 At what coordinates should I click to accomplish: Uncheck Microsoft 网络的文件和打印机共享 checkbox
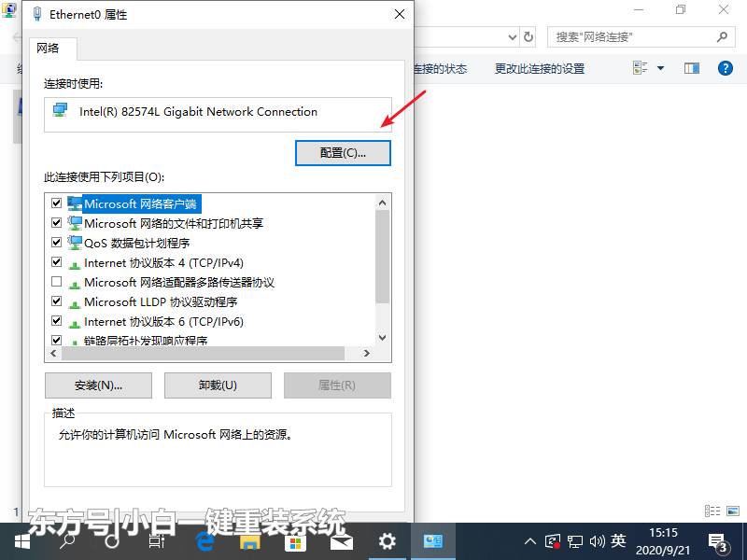(57, 223)
